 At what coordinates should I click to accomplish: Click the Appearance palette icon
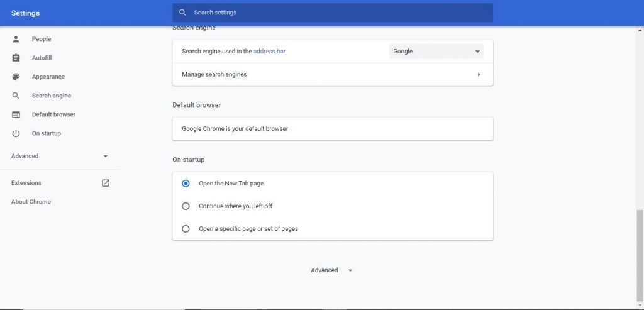tap(16, 77)
